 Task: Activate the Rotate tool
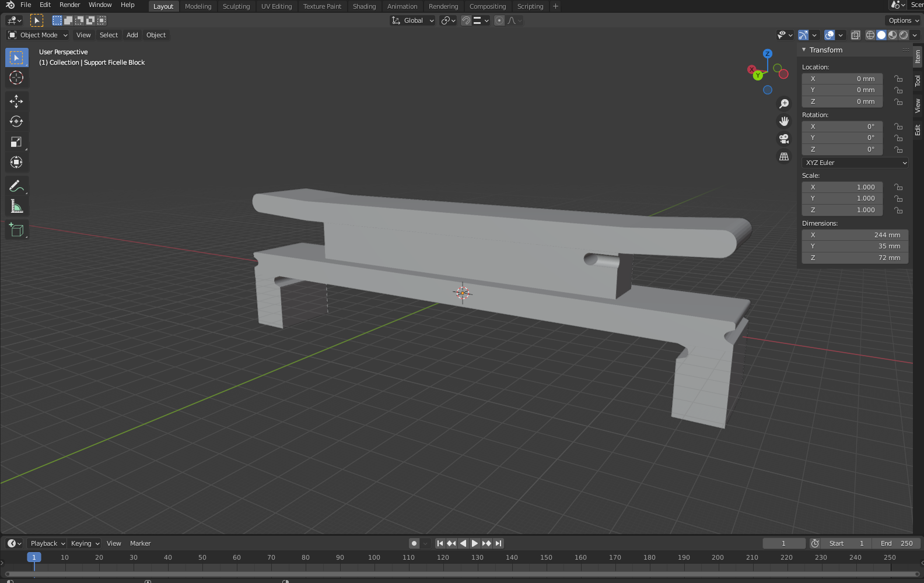click(16, 122)
